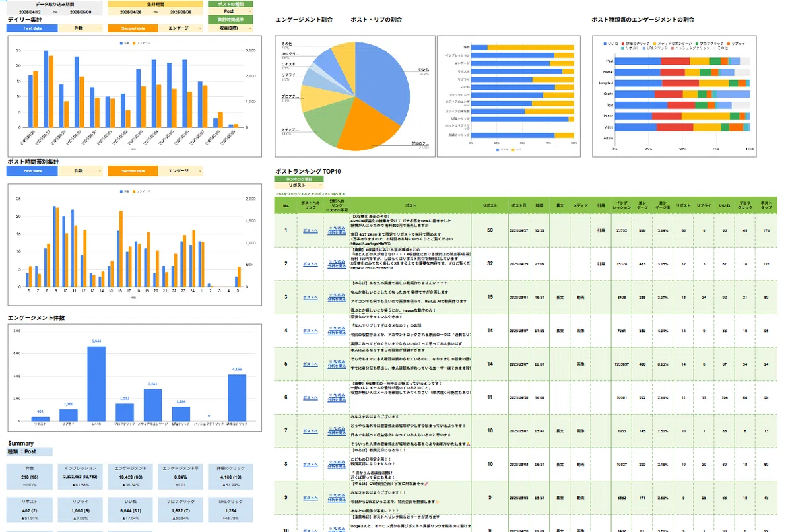Click ポストへ link in ranking row 8
The height and width of the screenshot is (532, 792).
pyautogui.click(x=310, y=464)
